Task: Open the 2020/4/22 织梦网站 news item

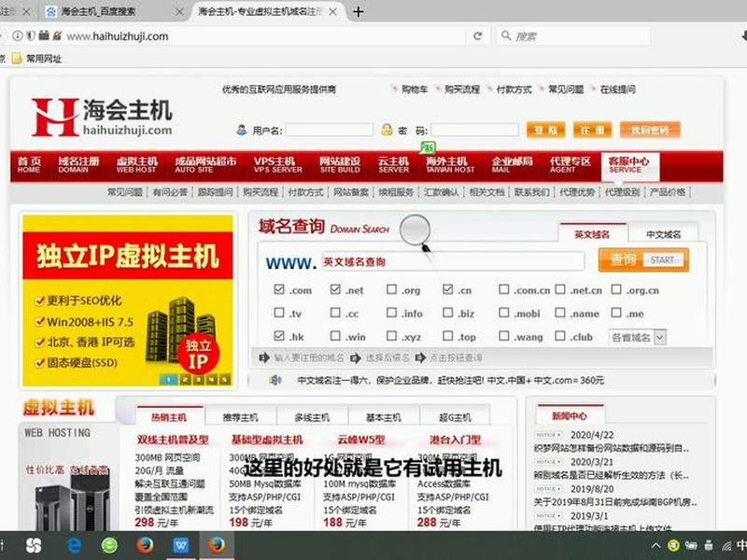Action: tap(612, 448)
